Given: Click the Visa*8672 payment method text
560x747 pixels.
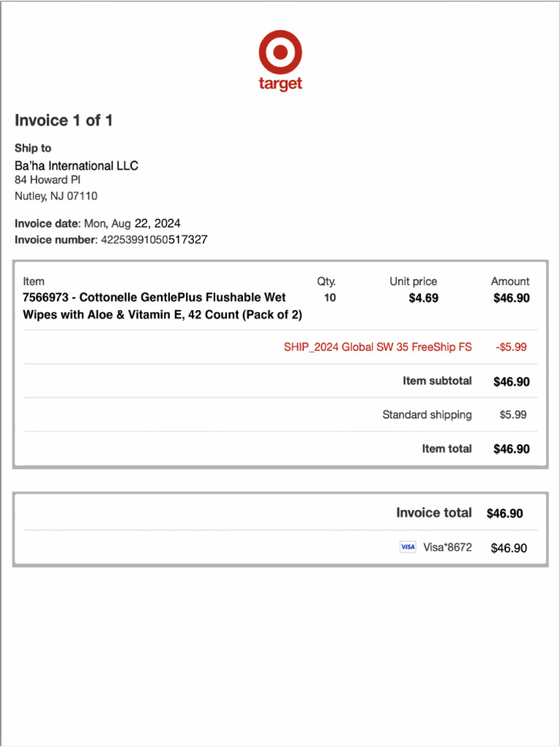Looking at the screenshot, I should (x=447, y=547).
